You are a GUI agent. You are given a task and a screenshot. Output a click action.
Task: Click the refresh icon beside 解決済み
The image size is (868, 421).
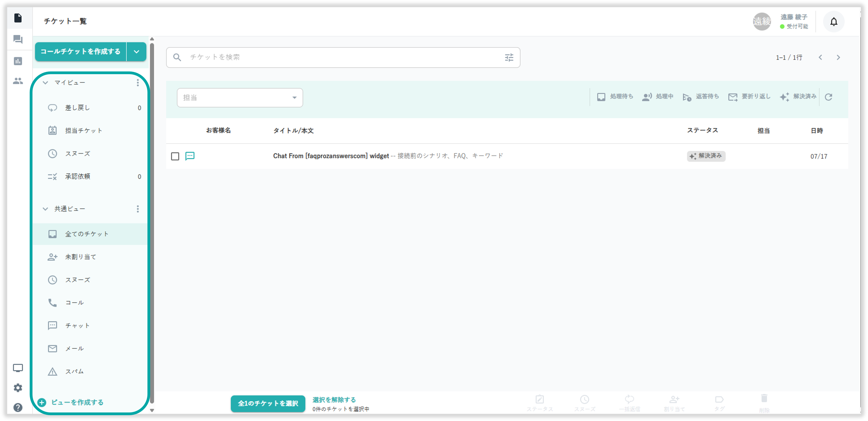(x=828, y=97)
